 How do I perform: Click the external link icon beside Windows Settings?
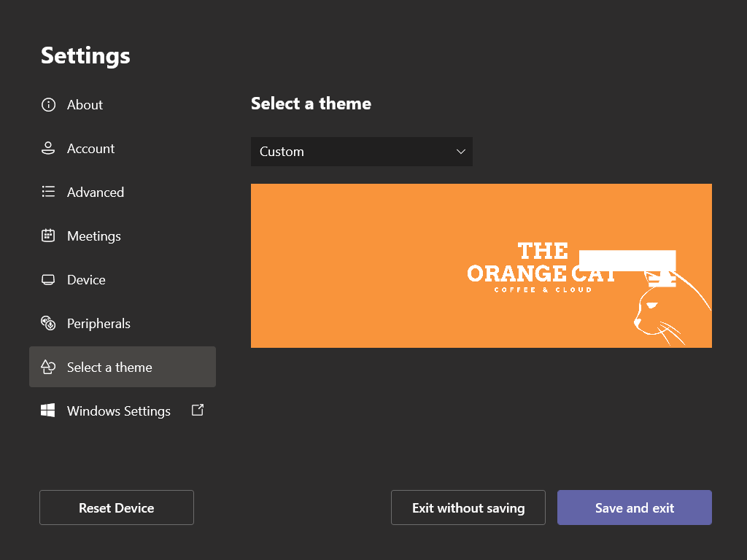198,410
